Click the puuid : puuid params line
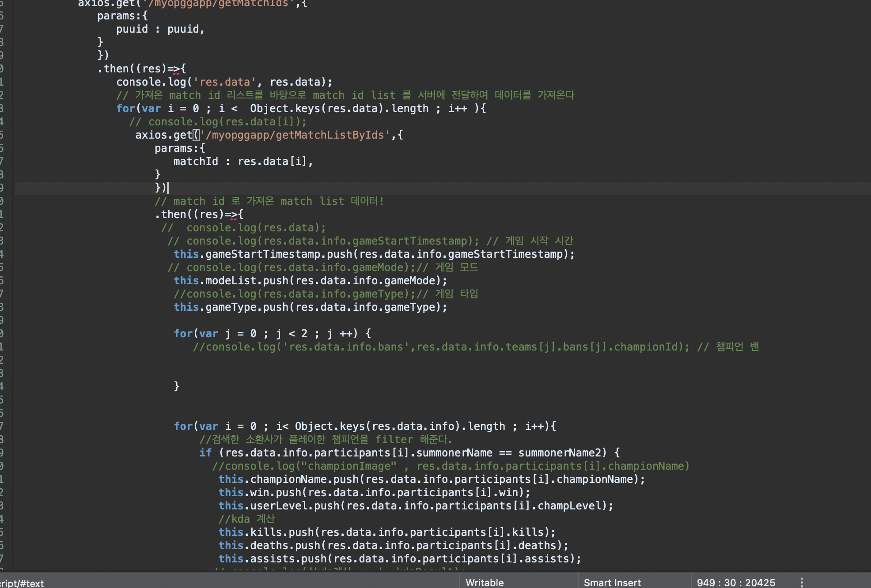 coord(160,29)
